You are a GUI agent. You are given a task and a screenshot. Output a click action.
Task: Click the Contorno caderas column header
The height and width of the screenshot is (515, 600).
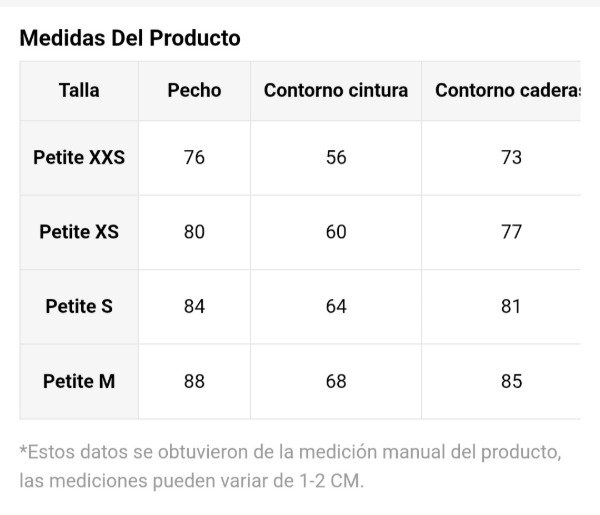[x=507, y=90]
